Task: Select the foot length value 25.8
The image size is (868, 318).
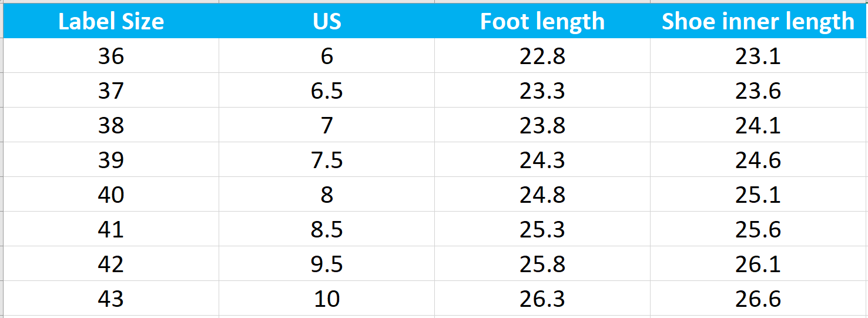Action: coord(542,264)
